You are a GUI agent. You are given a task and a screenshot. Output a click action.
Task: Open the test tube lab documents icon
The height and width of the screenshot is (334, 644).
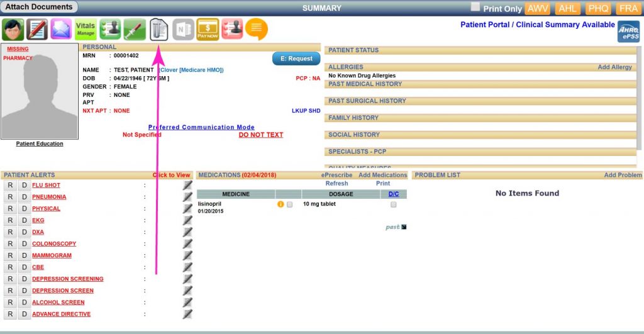pyautogui.click(x=159, y=30)
